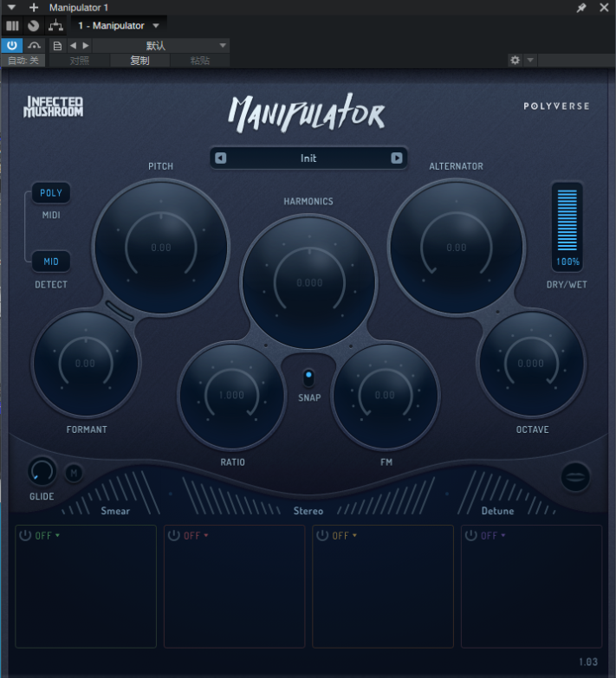
Task: Click the sidechain/routing icon in header
Action: pyautogui.click(x=55, y=25)
